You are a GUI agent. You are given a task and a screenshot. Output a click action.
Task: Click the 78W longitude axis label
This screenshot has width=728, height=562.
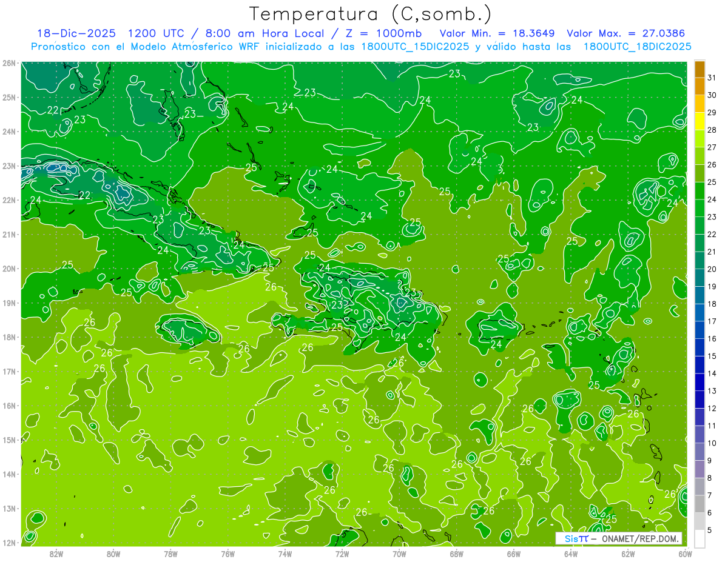point(170,554)
